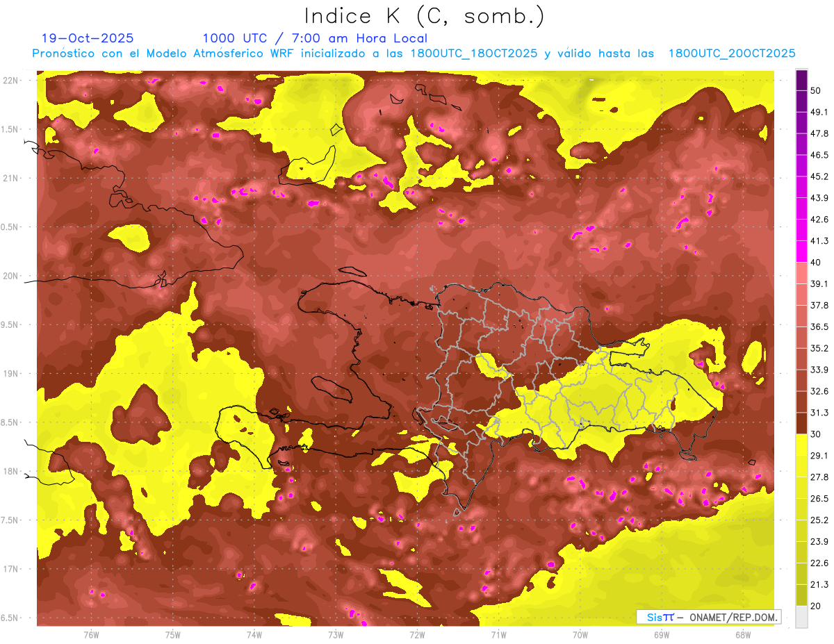Click the colorbar value "29.1"
This screenshot has height=644, width=834.
820,456
